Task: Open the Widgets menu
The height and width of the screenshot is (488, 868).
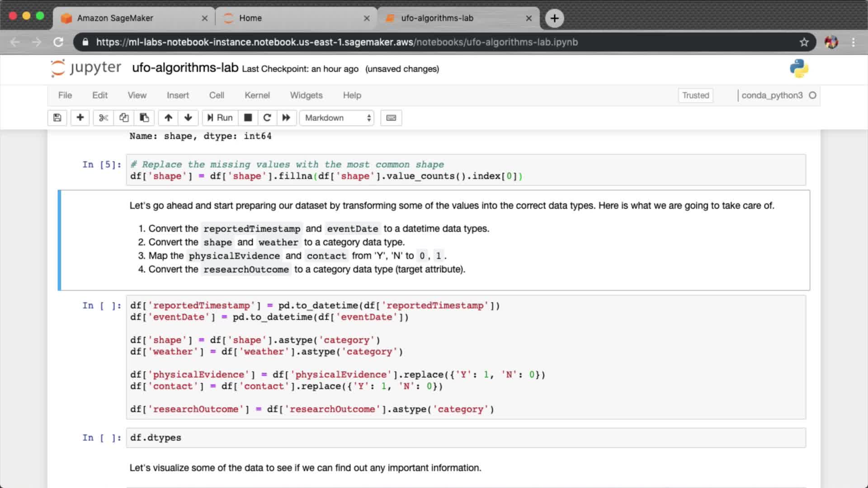Action: [x=306, y=95]
